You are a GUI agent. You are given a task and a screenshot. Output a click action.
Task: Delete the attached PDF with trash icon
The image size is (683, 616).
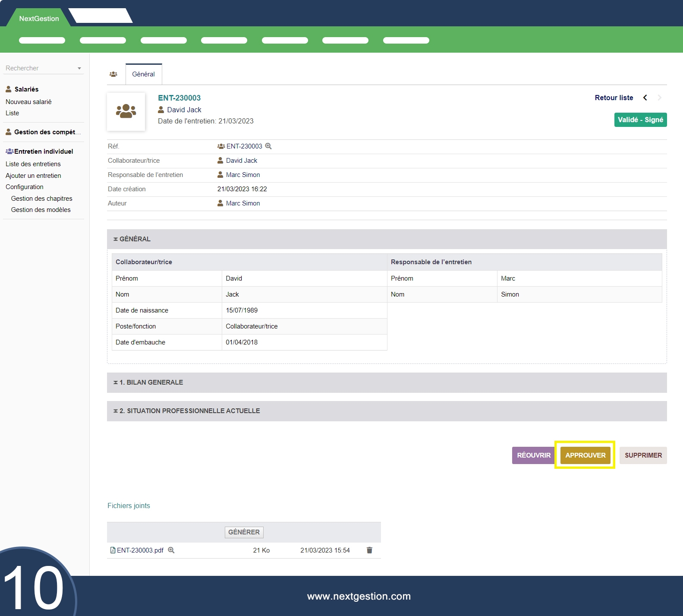coord(369,550)
